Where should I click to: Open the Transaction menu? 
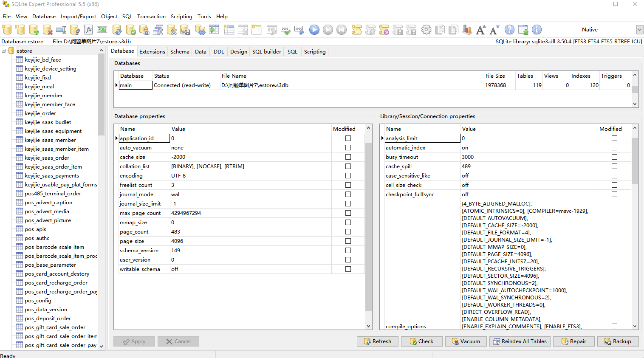click(x=151, y=17)
